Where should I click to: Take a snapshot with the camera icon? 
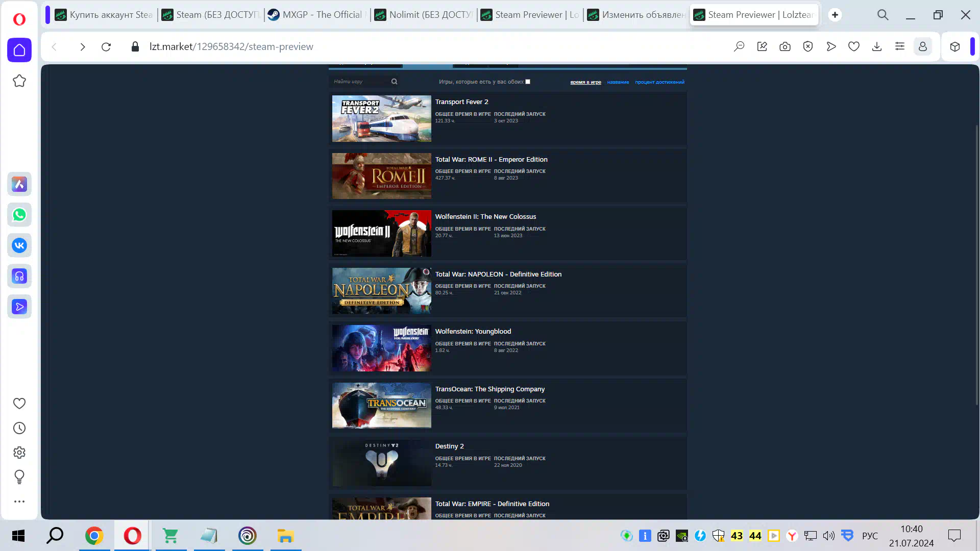785,47
